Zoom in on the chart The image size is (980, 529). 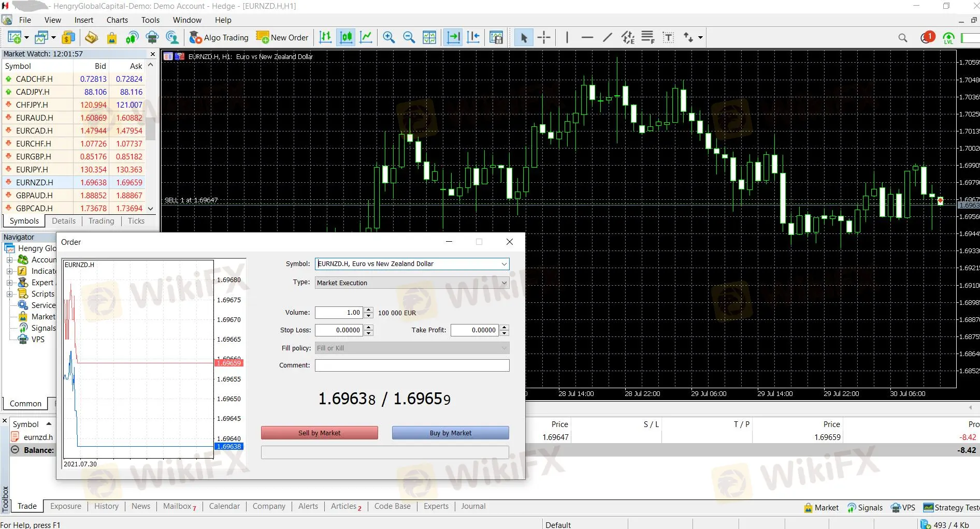point(388,37)
